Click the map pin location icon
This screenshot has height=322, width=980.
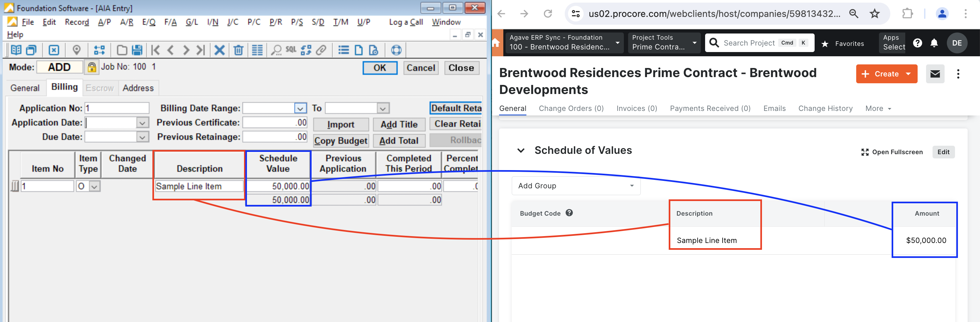pos(76,50)
